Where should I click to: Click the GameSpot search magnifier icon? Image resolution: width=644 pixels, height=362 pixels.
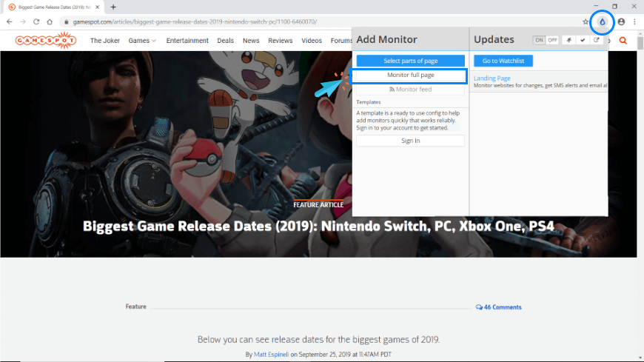623,41
